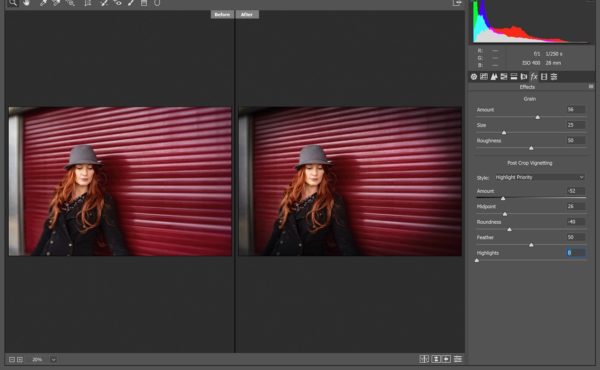Toggle the Before/After preview cycle icon

pyautogui.click(x=424, y=359)
